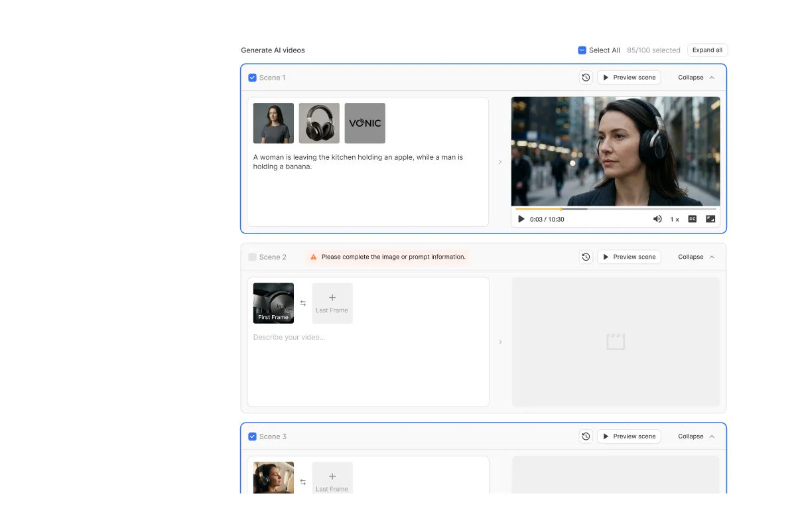Click the 85/100 selected text
The width and height of the screenshot is (796, 532).
coord(653,50)
